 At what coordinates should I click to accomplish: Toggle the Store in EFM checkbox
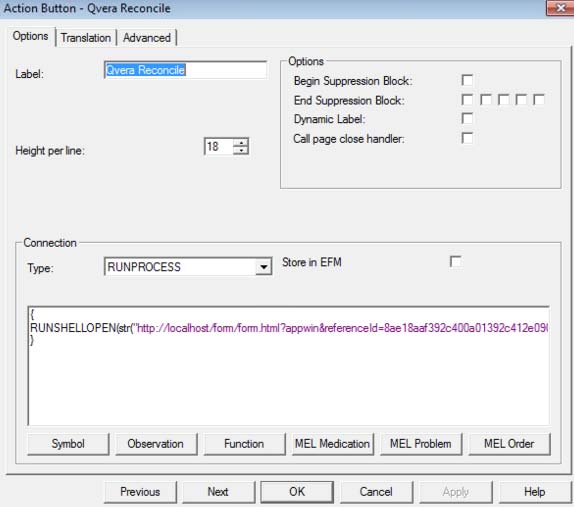point(455,262)
